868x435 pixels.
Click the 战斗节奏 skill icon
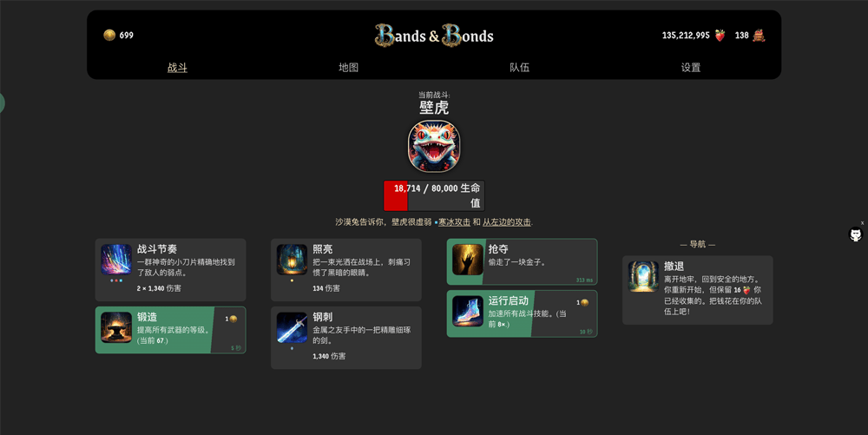116,260
